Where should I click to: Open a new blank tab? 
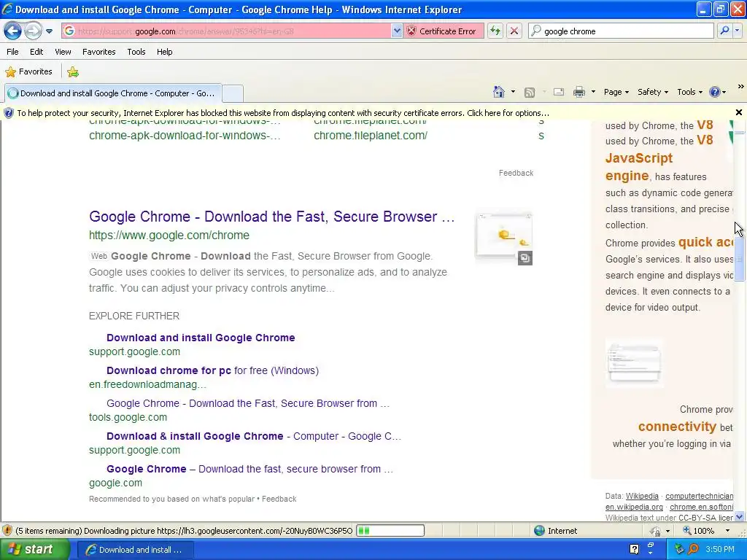point(233,93)
